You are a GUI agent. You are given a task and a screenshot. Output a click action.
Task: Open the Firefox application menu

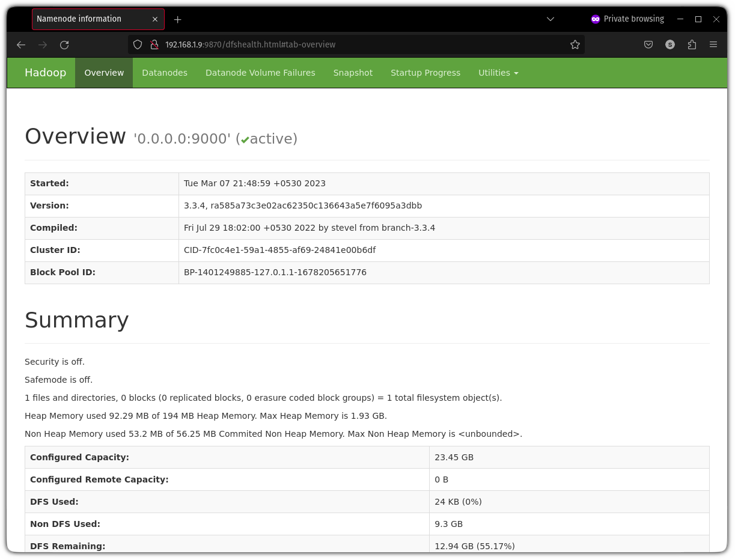pos(713,44)
